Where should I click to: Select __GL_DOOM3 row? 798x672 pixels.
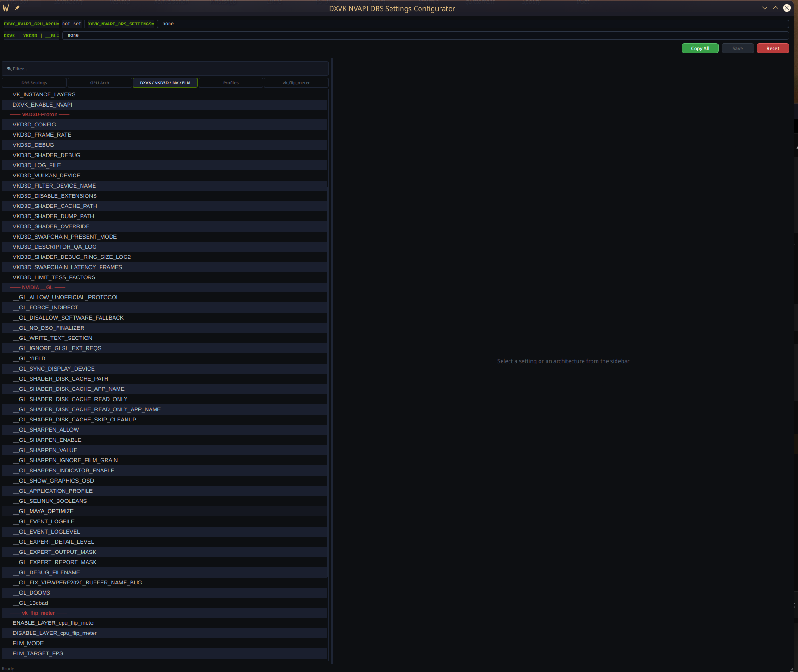(164, 593)
